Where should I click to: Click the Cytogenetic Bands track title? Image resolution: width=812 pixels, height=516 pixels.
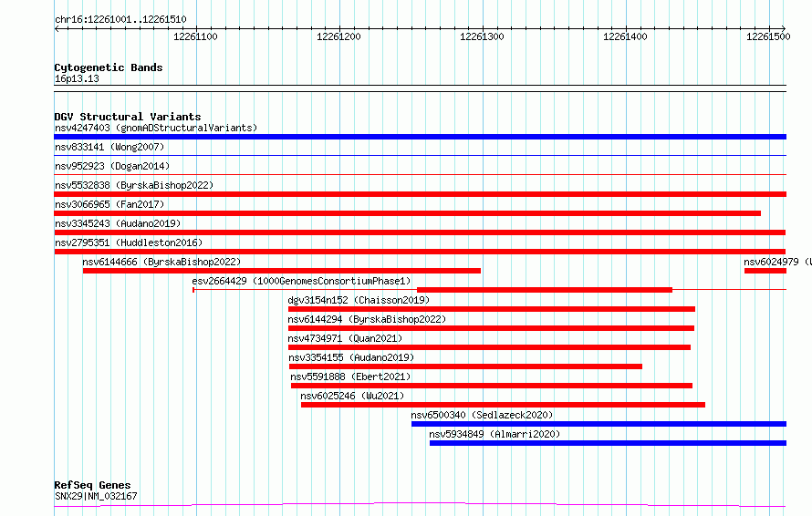pos(109,67)
